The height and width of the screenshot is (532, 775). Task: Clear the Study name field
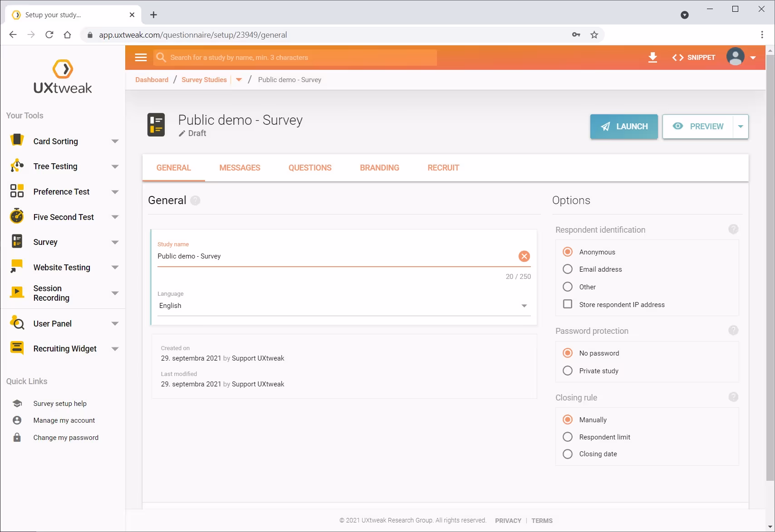524,256
